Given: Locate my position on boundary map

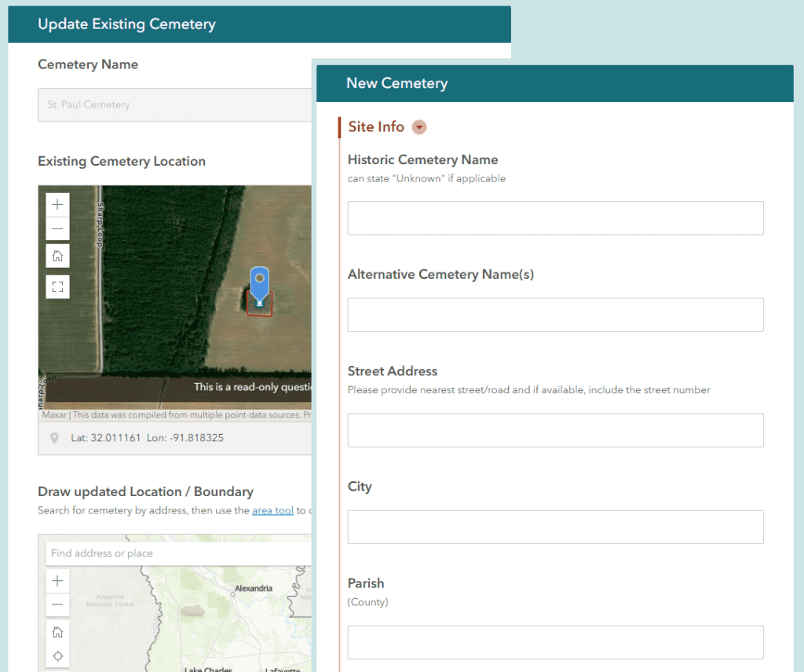Looking at the screenshot, I should click(x=57, y=656).
